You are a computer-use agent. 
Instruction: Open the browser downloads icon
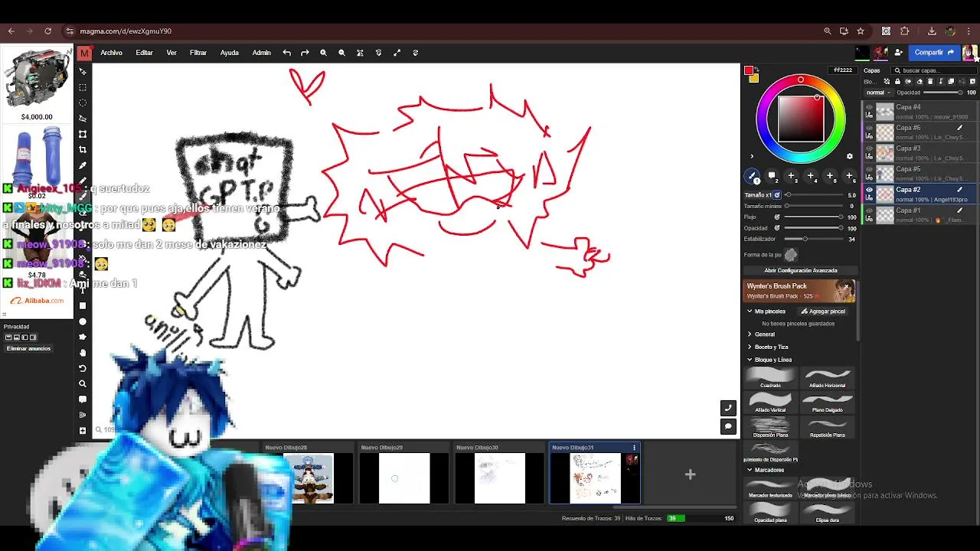[932, 31]
